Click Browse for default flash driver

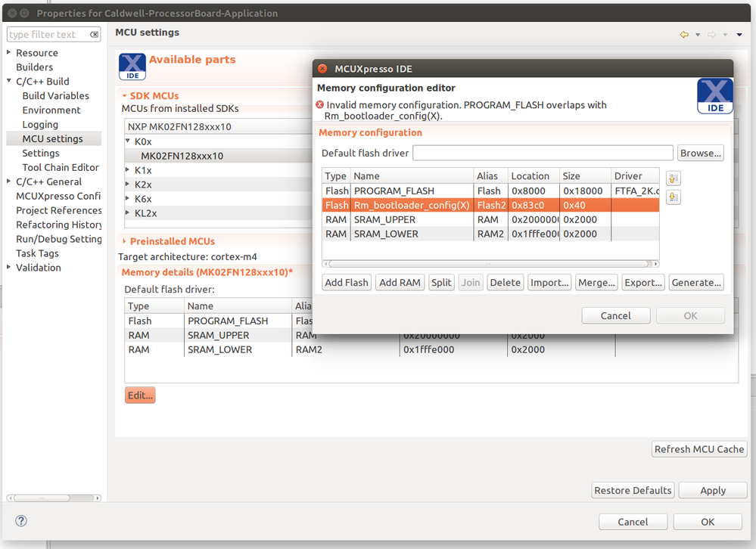coord(701,154)
